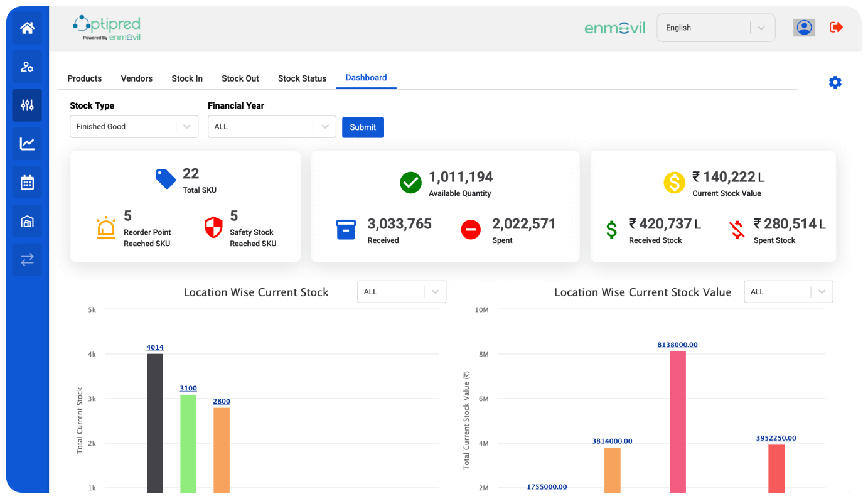
Task: Open the calendar sidebar icon
Action: click(x=27, y=183)
